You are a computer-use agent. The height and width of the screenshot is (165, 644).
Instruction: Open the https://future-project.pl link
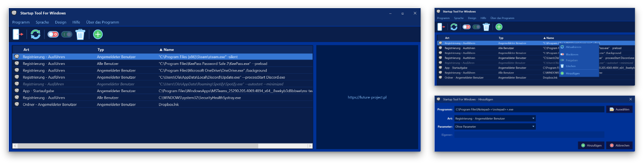[367, 97]
